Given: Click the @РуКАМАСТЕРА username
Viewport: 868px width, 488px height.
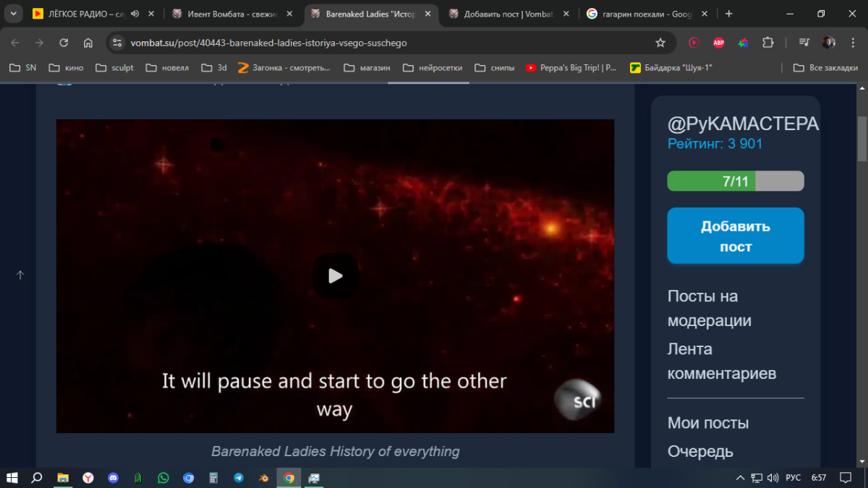Looking at the screenshot, I should click(743, 124).
